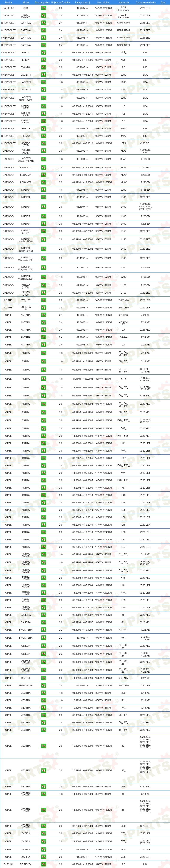Click the 'Opis' column header
The image size is (170, 868).
pos(163,2)
